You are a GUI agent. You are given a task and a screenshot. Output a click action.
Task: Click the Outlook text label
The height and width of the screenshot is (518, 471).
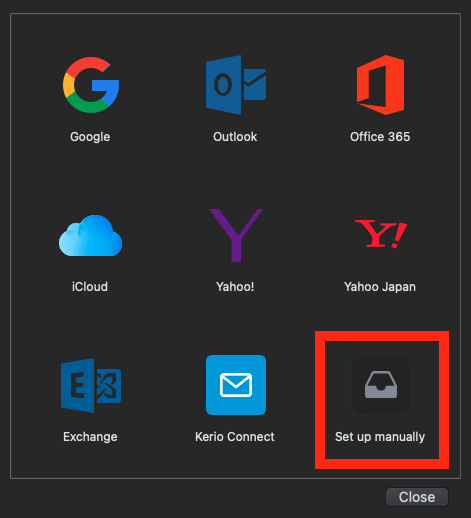pyautogui.click(x=235, y=137)
